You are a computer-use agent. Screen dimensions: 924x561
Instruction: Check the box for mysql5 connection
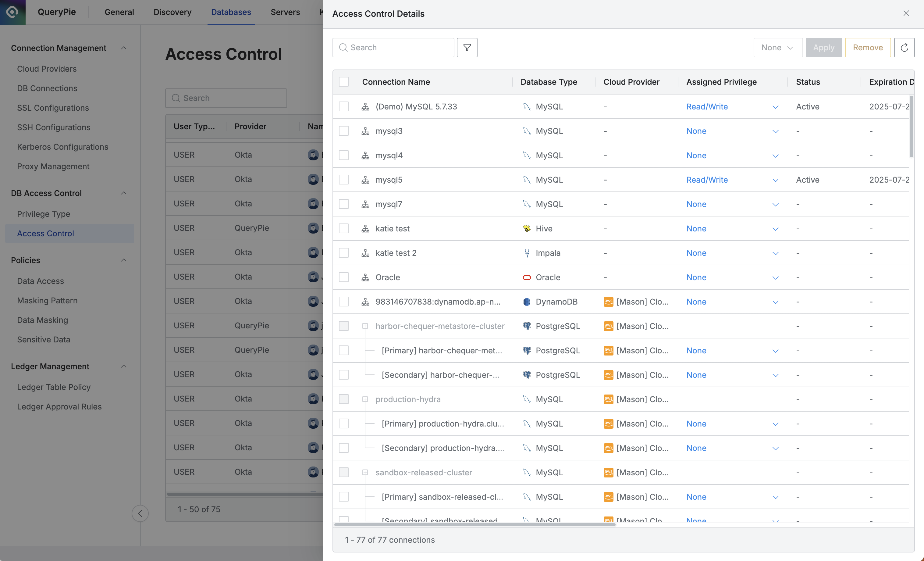(x=343, y=180)
